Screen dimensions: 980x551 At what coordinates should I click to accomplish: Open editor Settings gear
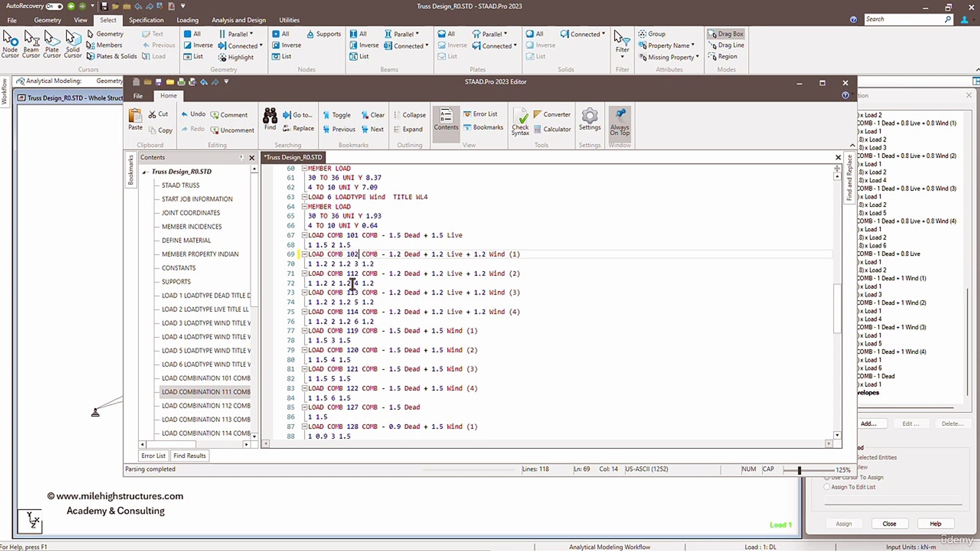point(590,119)
